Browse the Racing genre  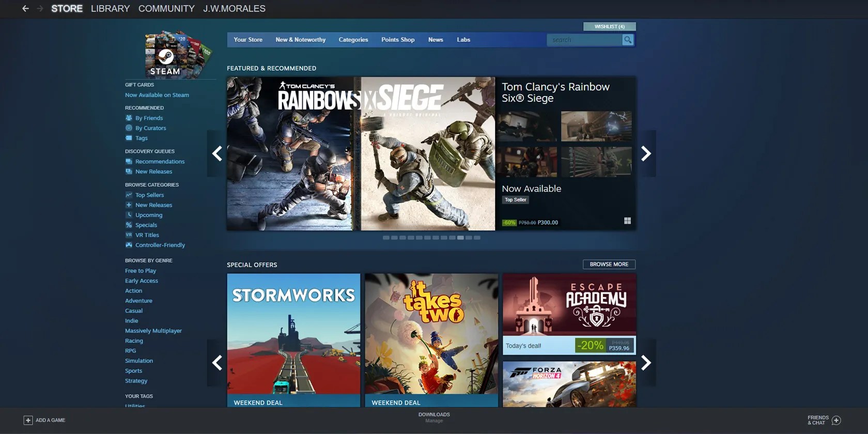tap(134, 341)
